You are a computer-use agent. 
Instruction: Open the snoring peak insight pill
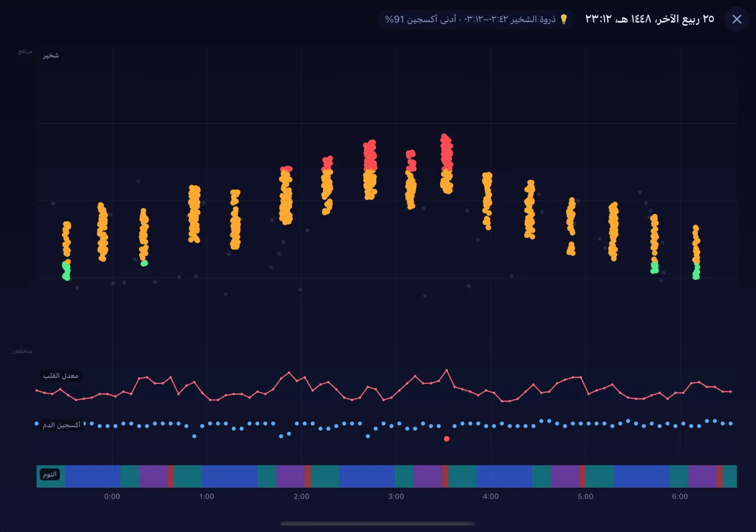pos(476,19)
